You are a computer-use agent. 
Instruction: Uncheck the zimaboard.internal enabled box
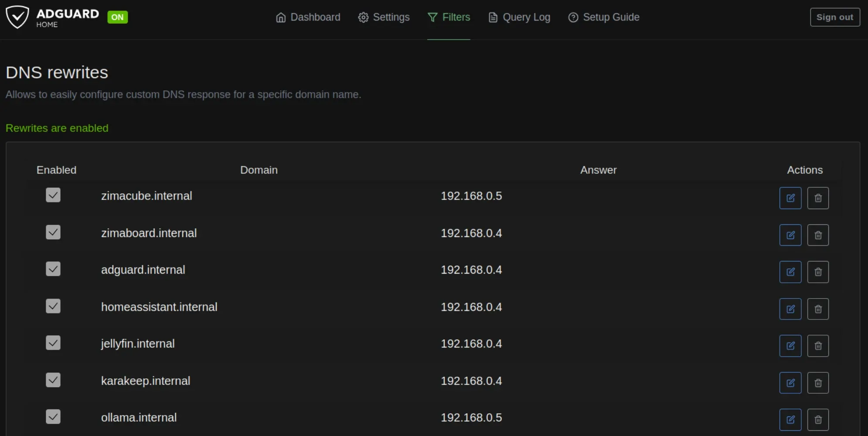(x=53, y=232)
